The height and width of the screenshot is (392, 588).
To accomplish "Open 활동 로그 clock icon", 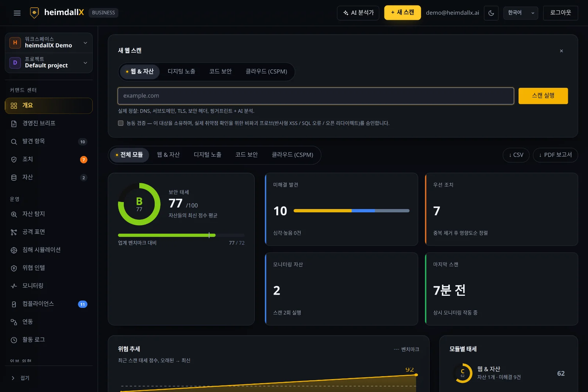I will pyautogui.click(x=14, y=340).
